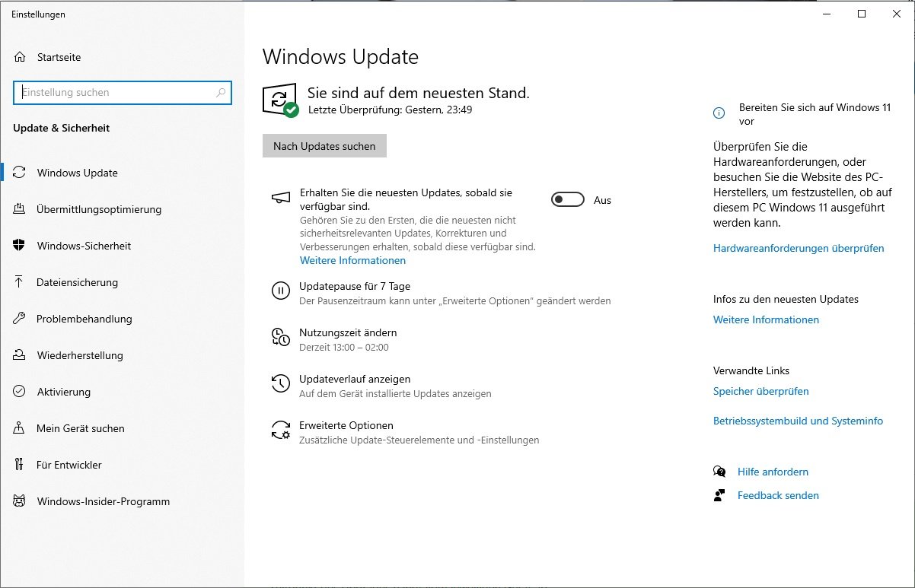Click the Startseite home icon
Screen dimensions: 915x588
coord(20,57)
